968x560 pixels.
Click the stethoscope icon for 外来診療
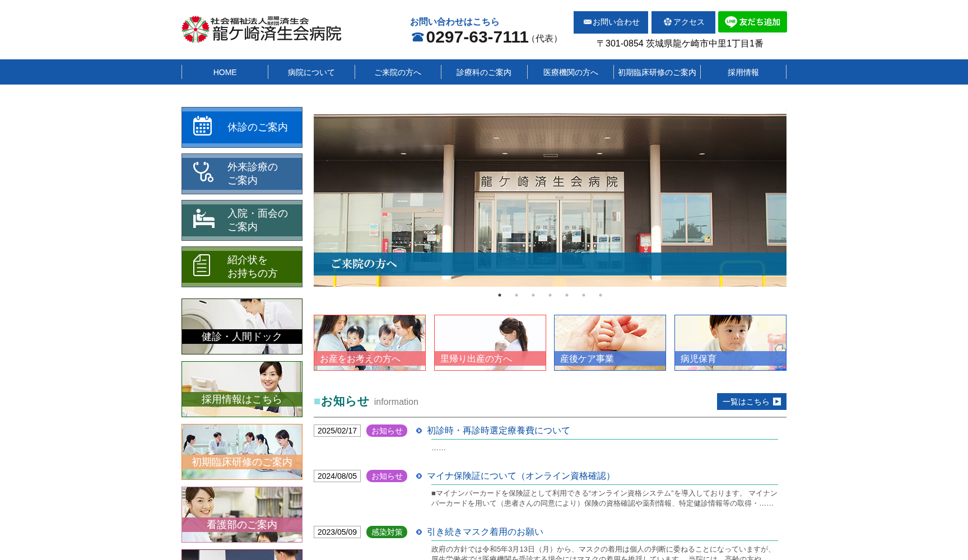[203, 172]
